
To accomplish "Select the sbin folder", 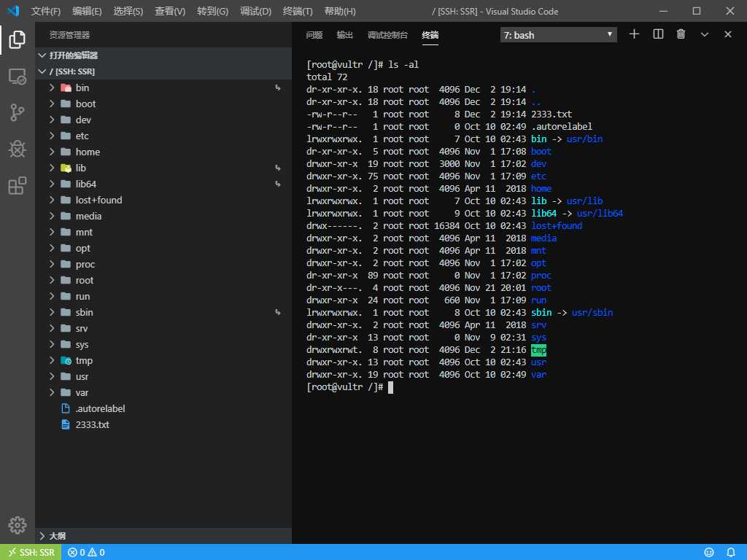I will pyautogui.click(x=163, y=312).
